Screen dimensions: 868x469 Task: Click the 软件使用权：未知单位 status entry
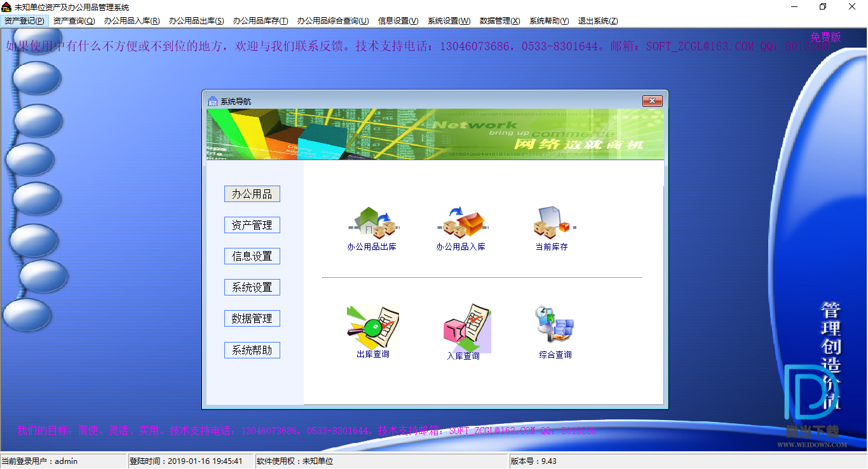tap(295, 461)
